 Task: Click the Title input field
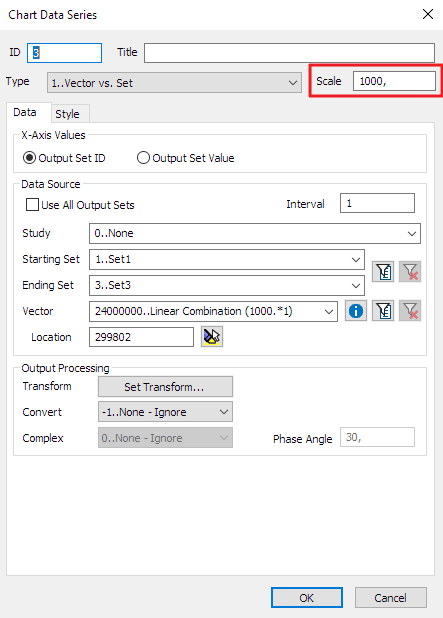tap(289, 53)
